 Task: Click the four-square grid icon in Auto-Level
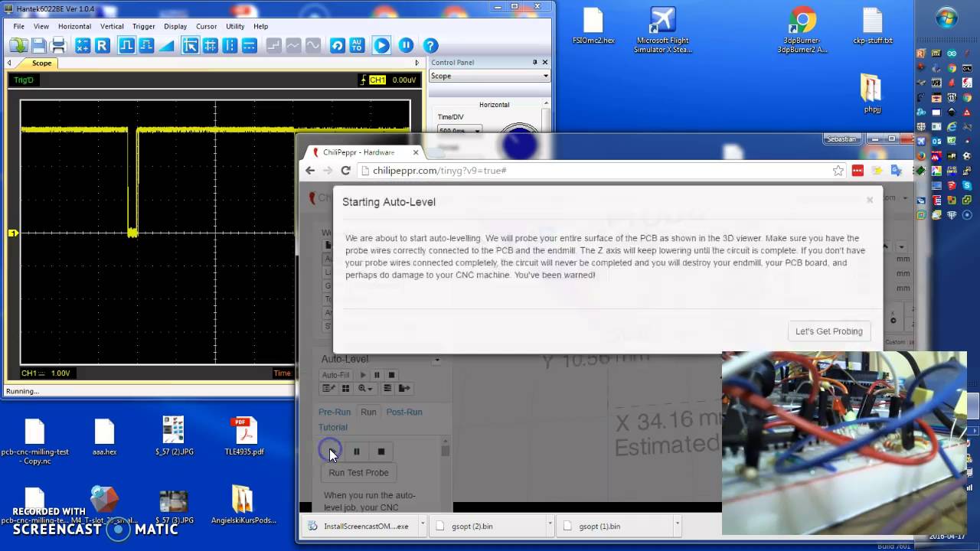click(x=346, y=389)
